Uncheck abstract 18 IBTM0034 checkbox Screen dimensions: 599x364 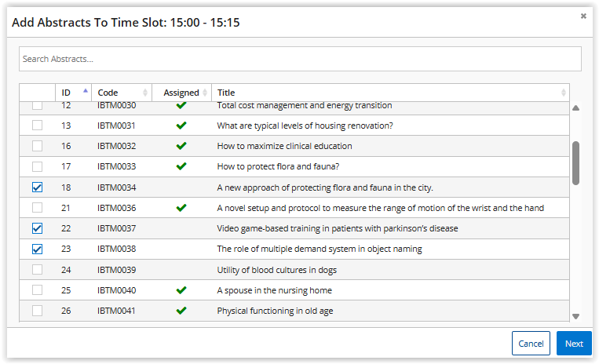(37, 187)
